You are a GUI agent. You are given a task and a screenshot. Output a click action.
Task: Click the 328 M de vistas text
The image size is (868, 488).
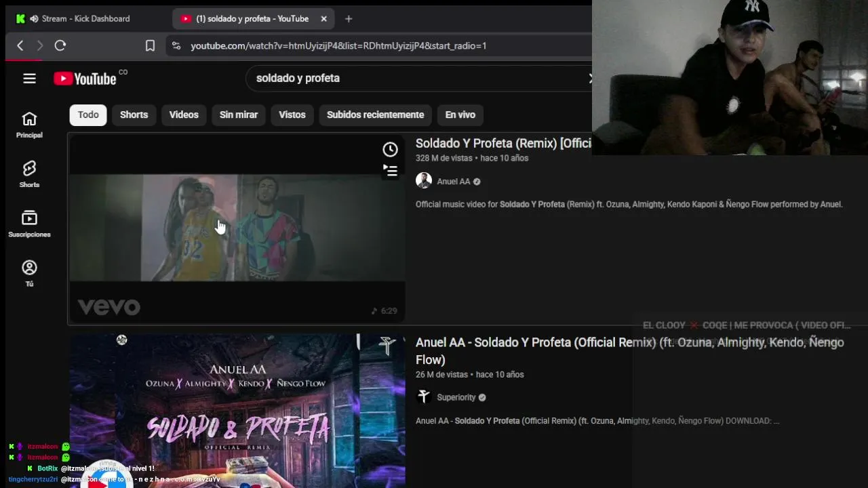point(443,158)
